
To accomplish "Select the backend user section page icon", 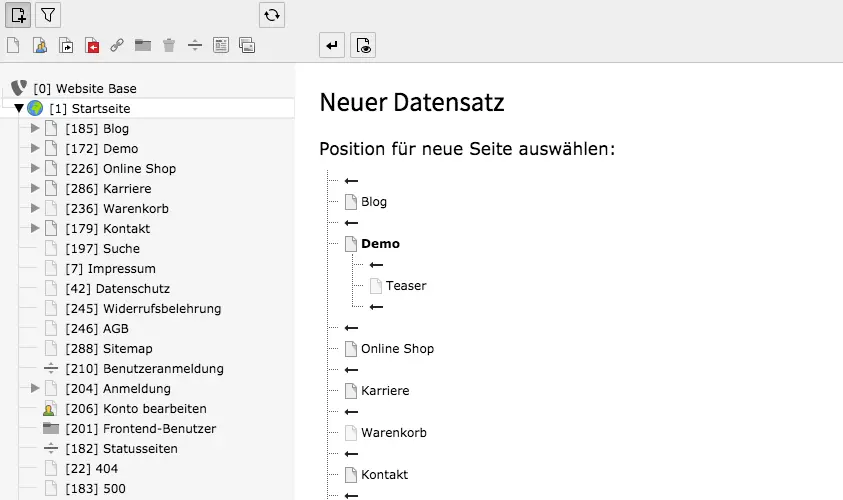I will [x=40, y=45].
